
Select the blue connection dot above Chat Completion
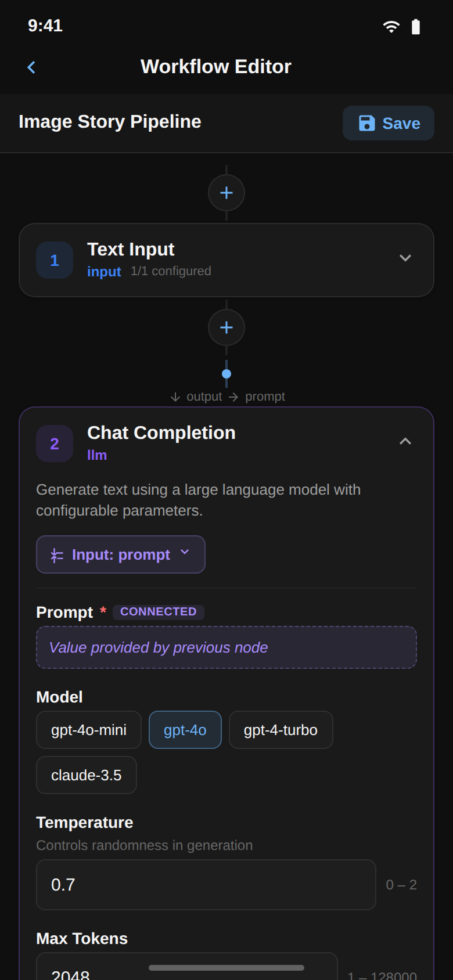click(226, 374)
